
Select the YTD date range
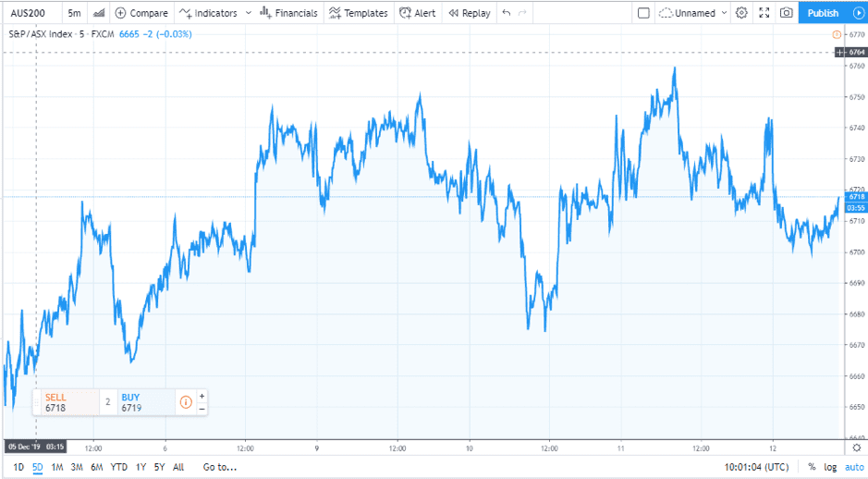tap(119, 467)
